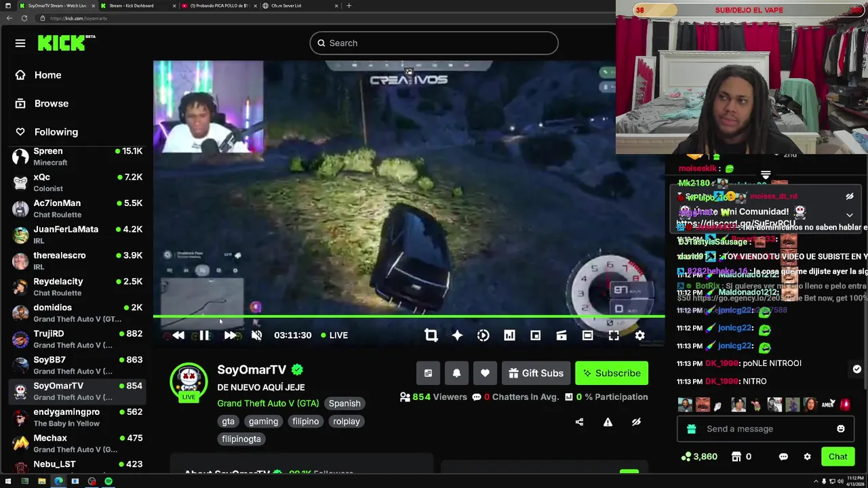Share the stream via share icon
The height and width of the screenshot is (488, 868).
point(579,422)
